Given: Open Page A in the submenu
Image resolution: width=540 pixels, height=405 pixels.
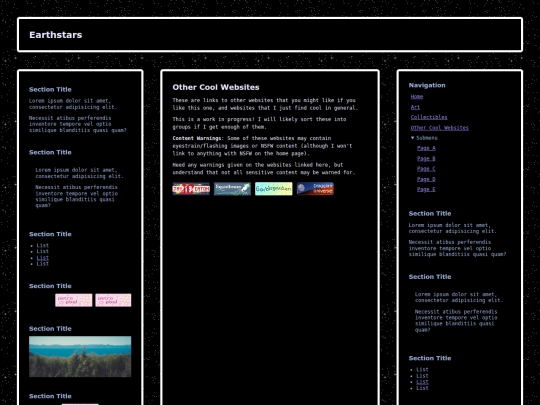Looking at the screenshot, I should click(x=426, y=148).
